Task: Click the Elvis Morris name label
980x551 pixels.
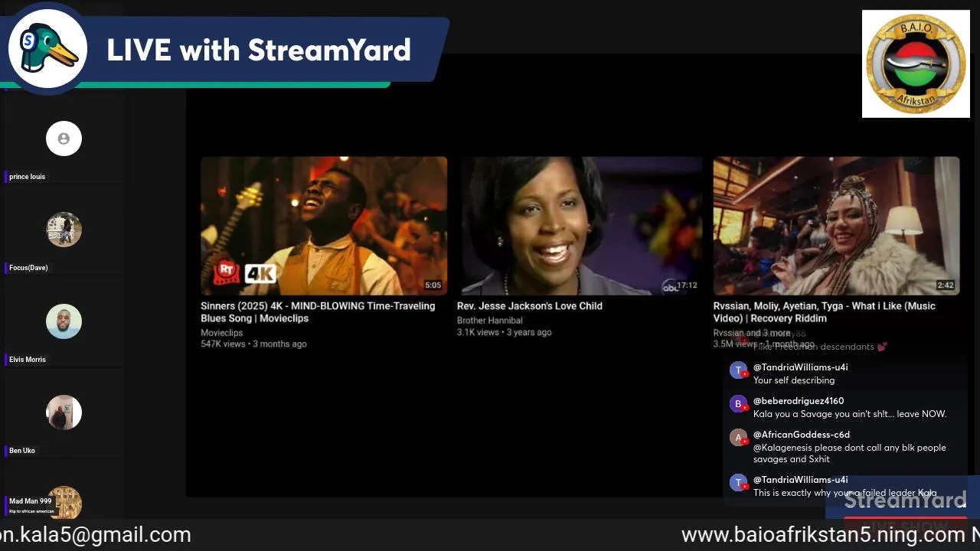Action: 28,360
